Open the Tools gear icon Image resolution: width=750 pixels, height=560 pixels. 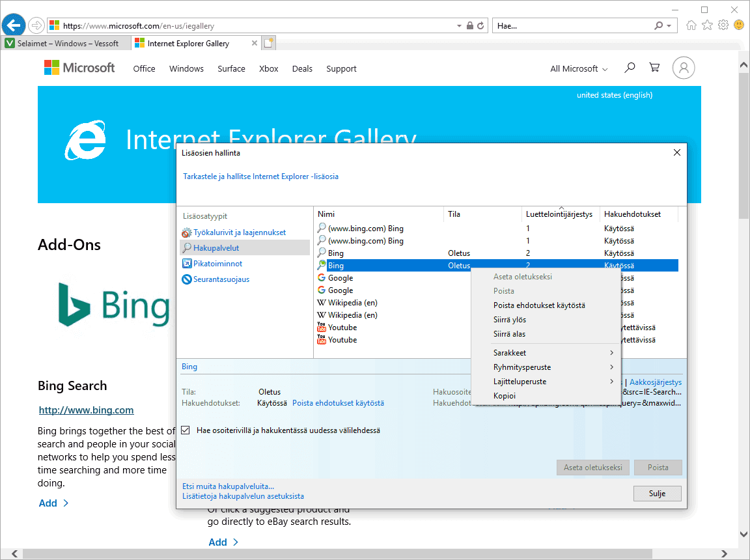pos(723,25)
